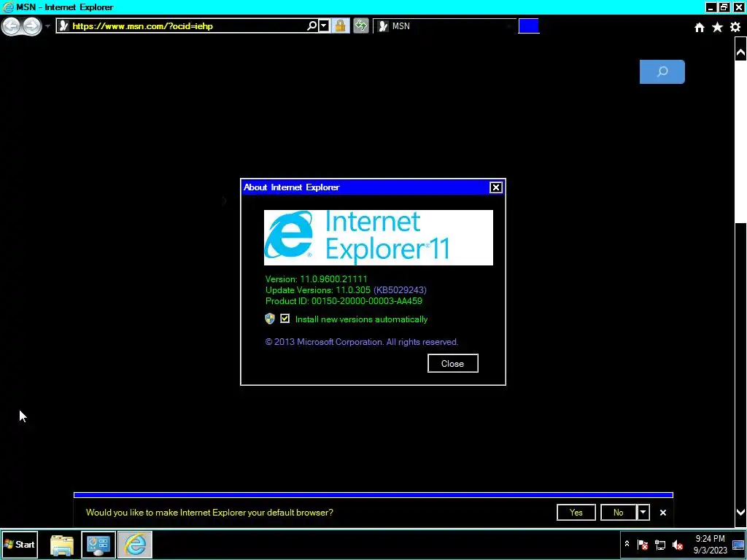
Task: Click the IE icon in title bar
Action: [x=8, y=7]
